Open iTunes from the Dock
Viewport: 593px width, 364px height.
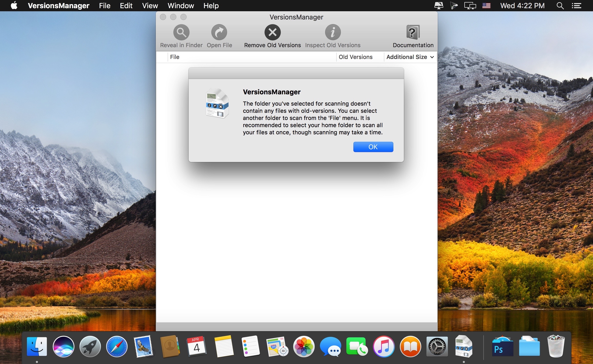click(384, 347)
